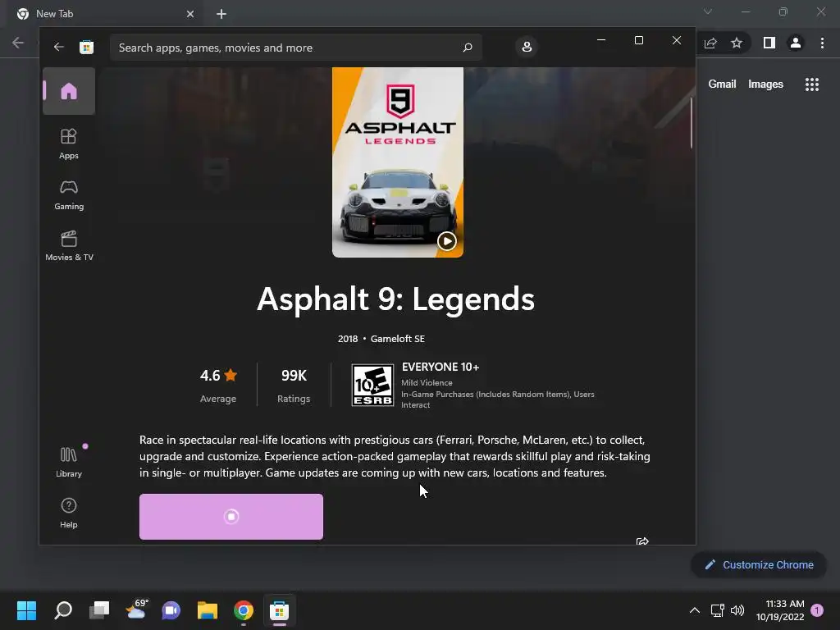The width and height of the screenshot is (840, 630).
Task: Open Chrome's three-dot menu
Action: [x=822, y=43]
